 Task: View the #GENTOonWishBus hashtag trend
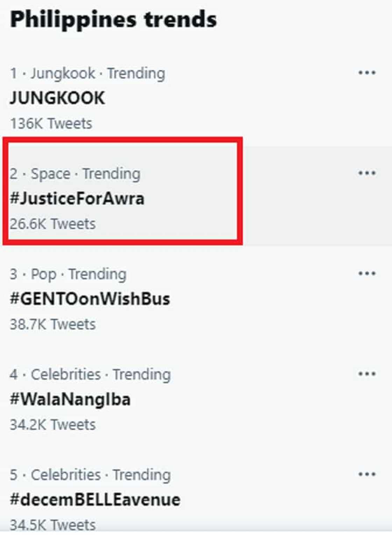pos(90,299)
